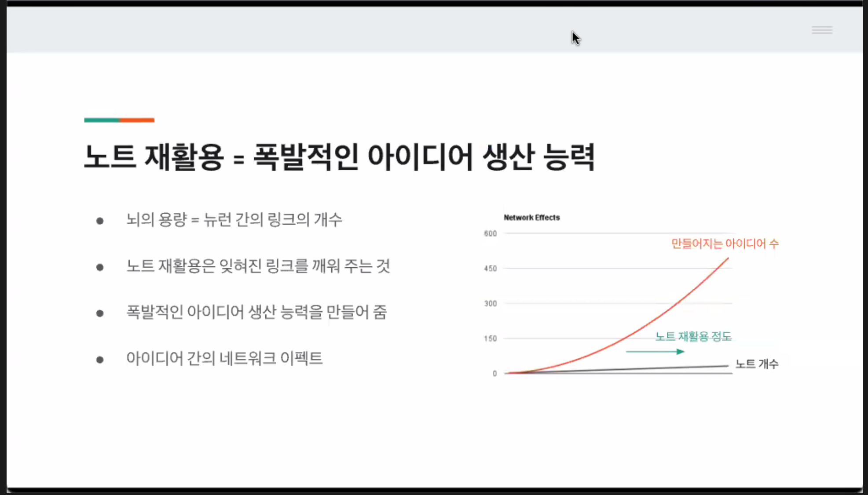Click the bullet point '뇌의 용량 = 뉴런 간의 링크의 개수'
Image resolution: width=868 pixels, height=495 pixels.
(x=234, y=219)
